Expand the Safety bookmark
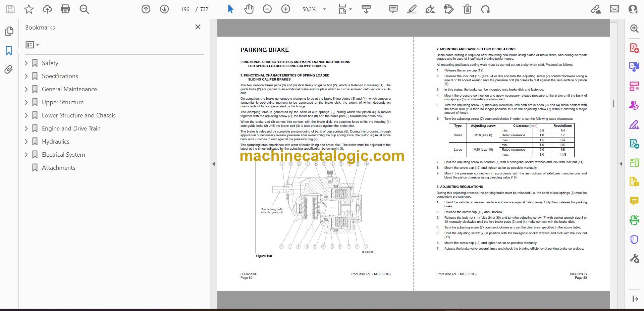This screenshot has height=311, width=644. 26,63
